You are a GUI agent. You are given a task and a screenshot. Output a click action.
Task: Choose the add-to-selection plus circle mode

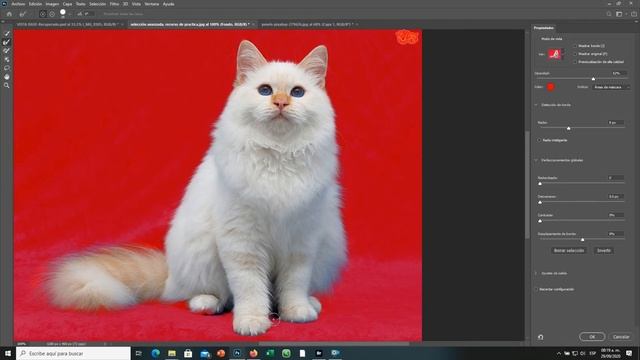tap(42, 14)
